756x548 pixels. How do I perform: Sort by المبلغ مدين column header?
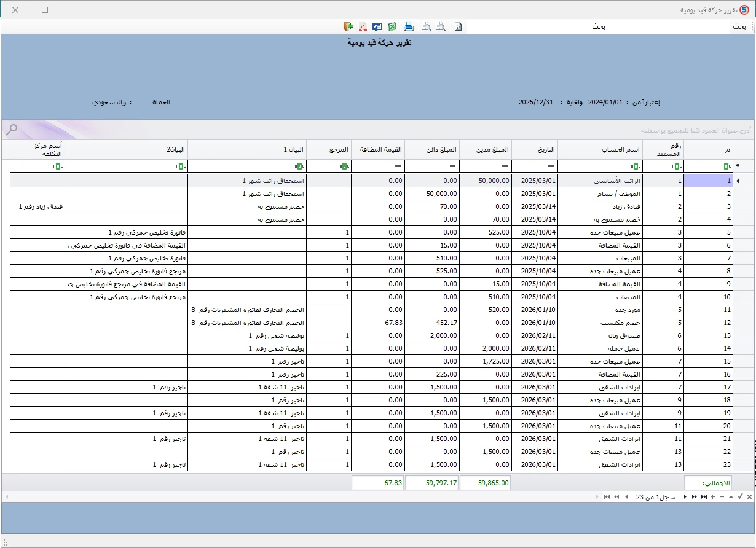point(486,150)
